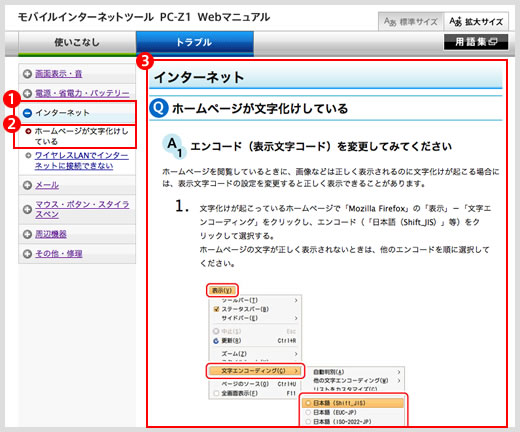520x432 pixels.
Task: Expand the マウス・ボタン・スタイラスペン plus icon
Action: click(x=27, y=209)
